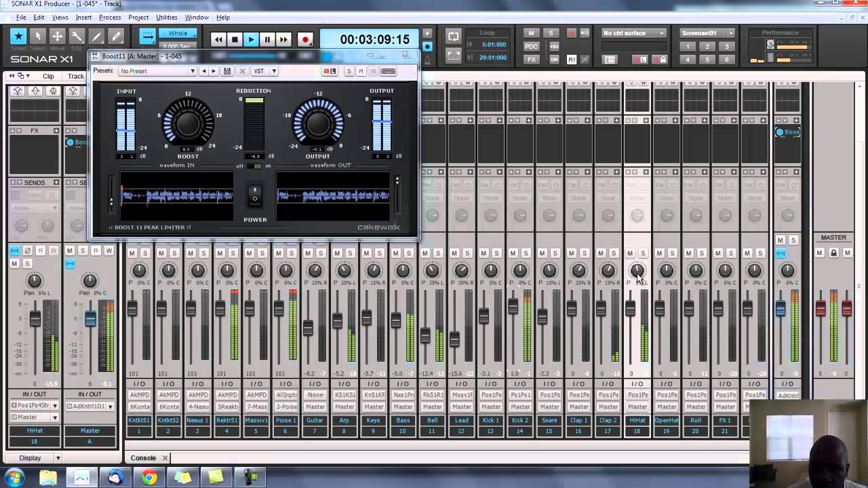Activate the Edit wrench tool
868x488 pixels.
(77, 37)
